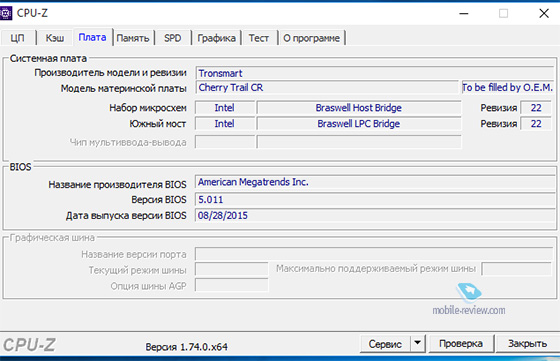Click the disabled Опция шины AGP field
Screen dimensions: 560x361
[232, 285]
